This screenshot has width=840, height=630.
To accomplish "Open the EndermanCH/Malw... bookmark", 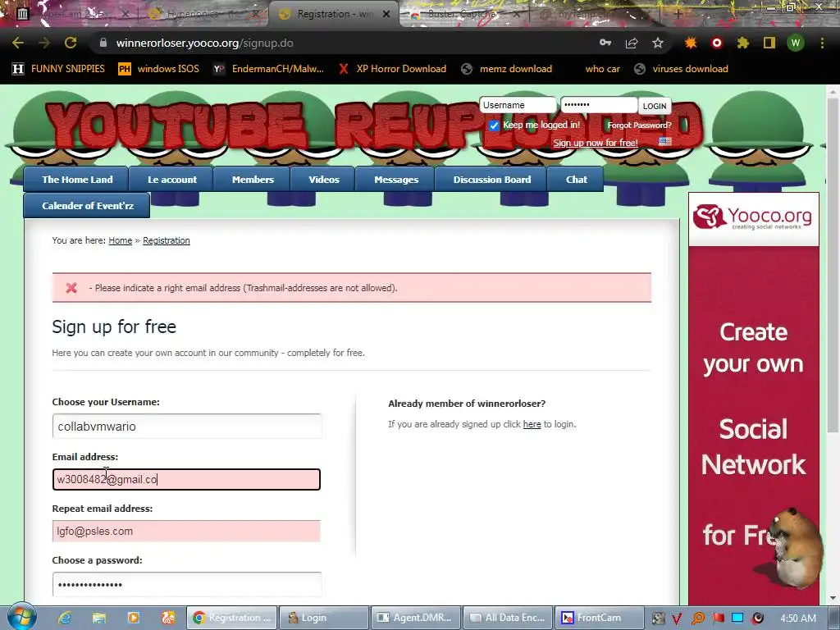I will [268, 69].
